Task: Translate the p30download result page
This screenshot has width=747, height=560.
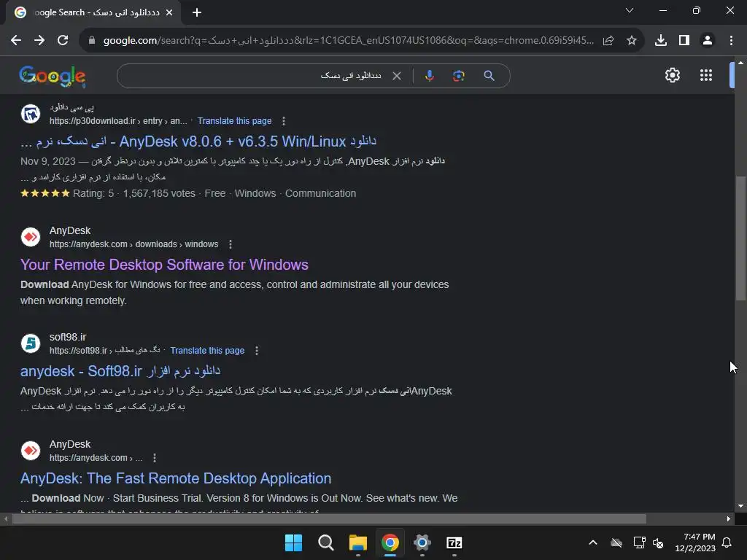Action: [234, 121]
